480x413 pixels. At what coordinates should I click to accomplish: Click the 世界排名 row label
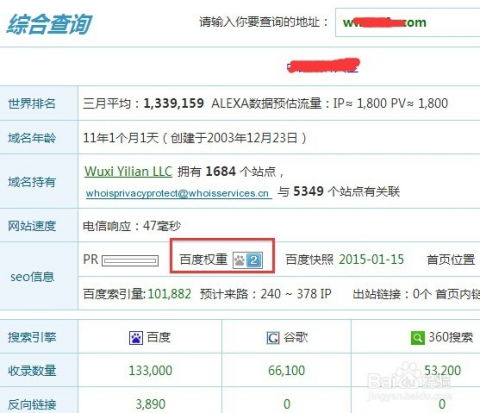pyautogui.click(x=32, y=103)
